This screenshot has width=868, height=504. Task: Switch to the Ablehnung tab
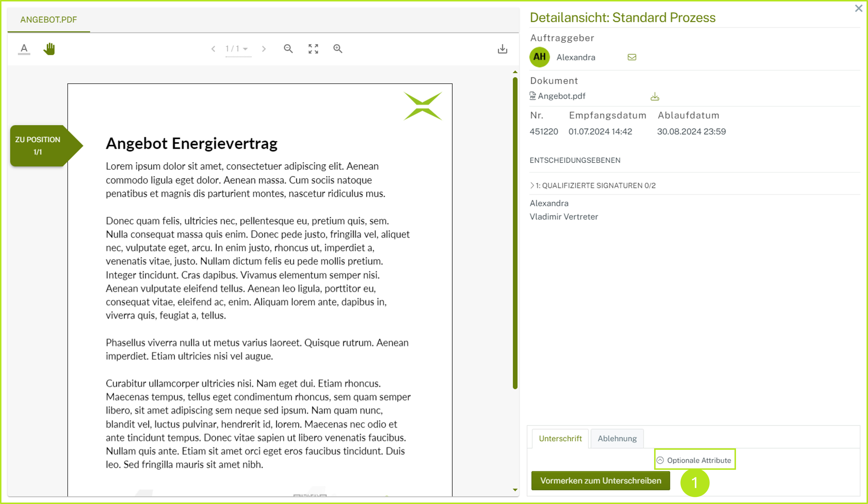pyautogui.click(x=617, y=438)
